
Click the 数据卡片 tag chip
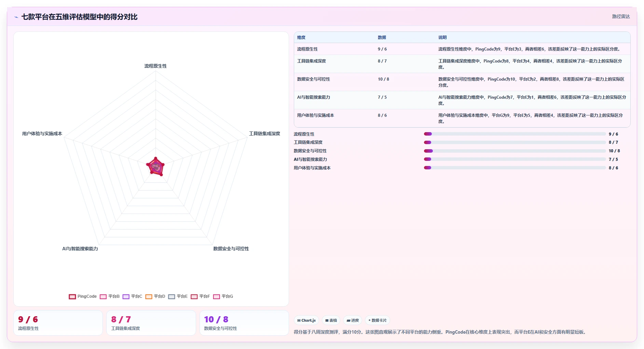coord(378,320)
